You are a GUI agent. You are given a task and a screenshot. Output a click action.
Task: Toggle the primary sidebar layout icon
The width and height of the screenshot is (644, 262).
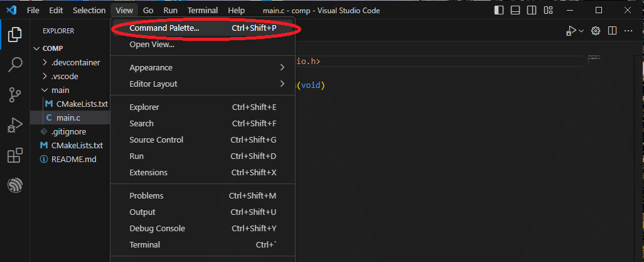click(499, 10)
